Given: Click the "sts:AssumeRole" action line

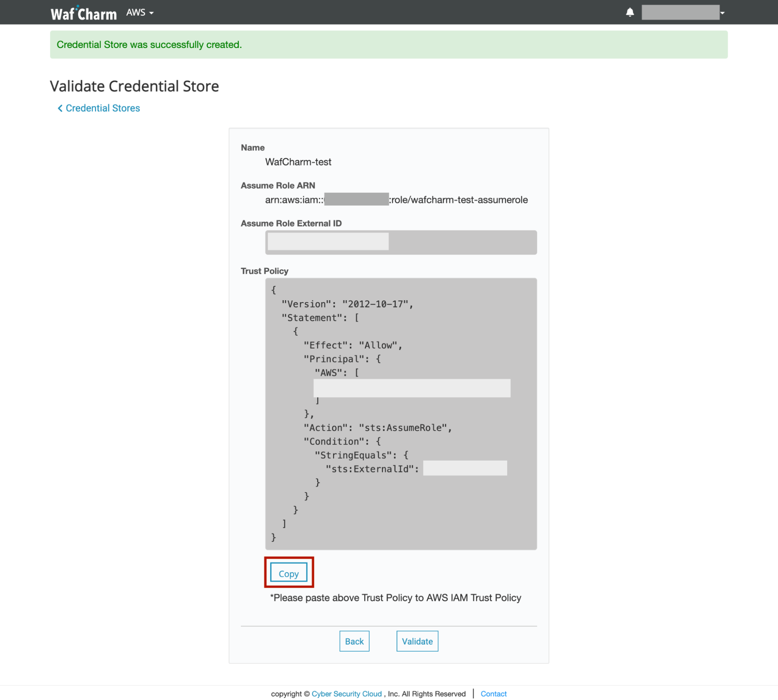Looking at the screenshot, I should point(378,427).
